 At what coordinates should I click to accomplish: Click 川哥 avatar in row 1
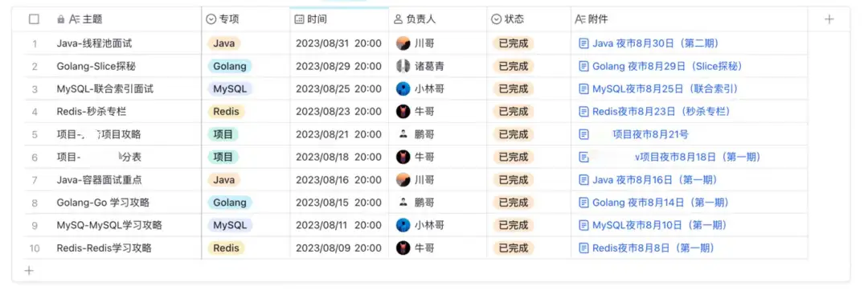click(x=403, y=43)
